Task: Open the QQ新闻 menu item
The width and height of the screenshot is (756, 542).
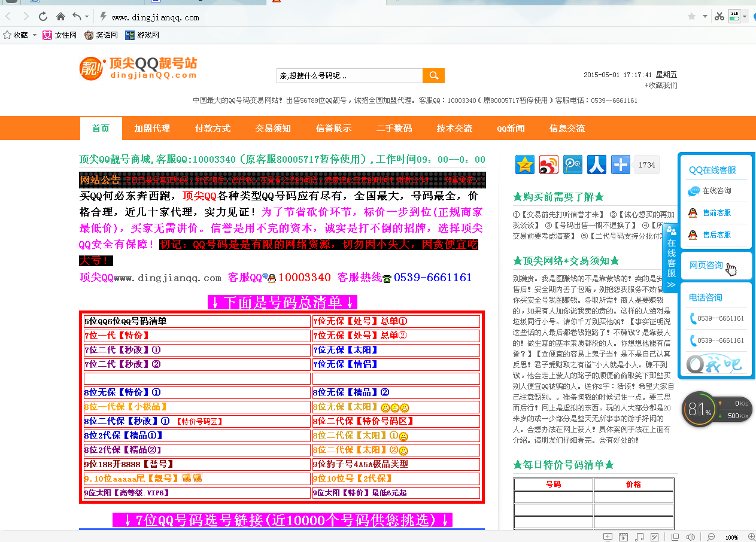Action: [x=511, y=129]
